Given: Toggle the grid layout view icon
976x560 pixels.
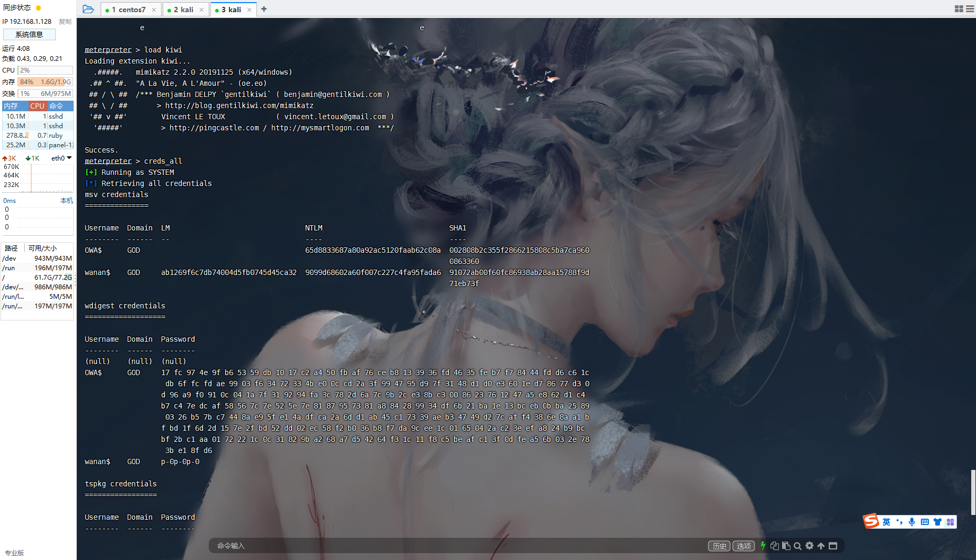Looking at the screenshot, I should [959, 9].
